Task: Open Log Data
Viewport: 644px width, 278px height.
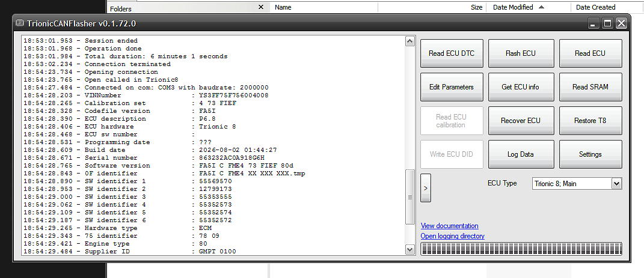Action: (x=521, y=154)
